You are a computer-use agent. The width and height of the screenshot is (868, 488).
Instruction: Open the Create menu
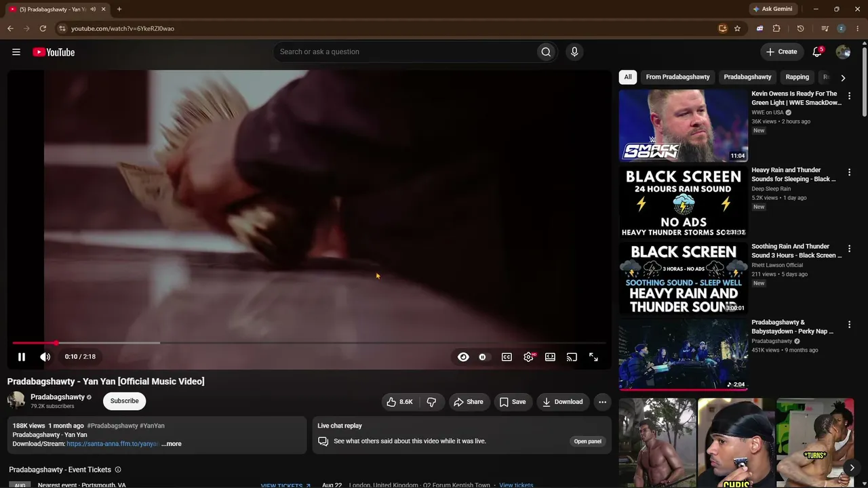tap(782, 52)
